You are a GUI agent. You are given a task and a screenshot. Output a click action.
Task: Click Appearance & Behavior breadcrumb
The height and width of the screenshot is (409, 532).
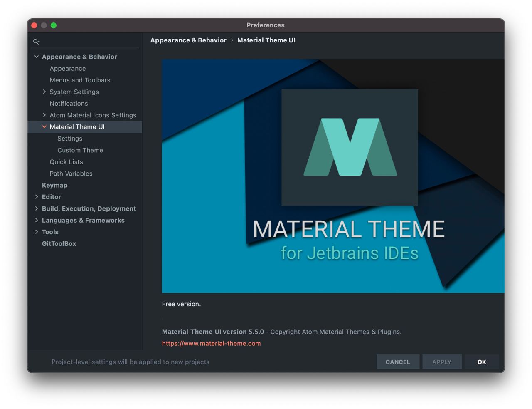tap(188, 40)
